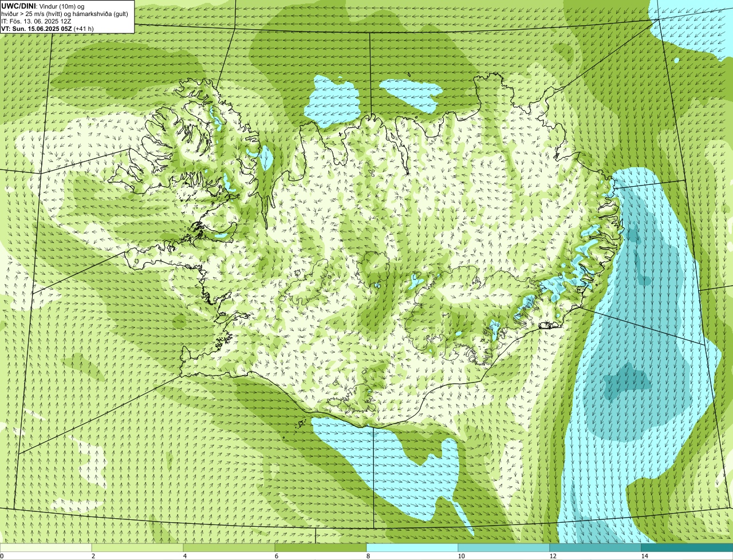Click the 2–4 m/s legend color swatch

tap(137, 547)
